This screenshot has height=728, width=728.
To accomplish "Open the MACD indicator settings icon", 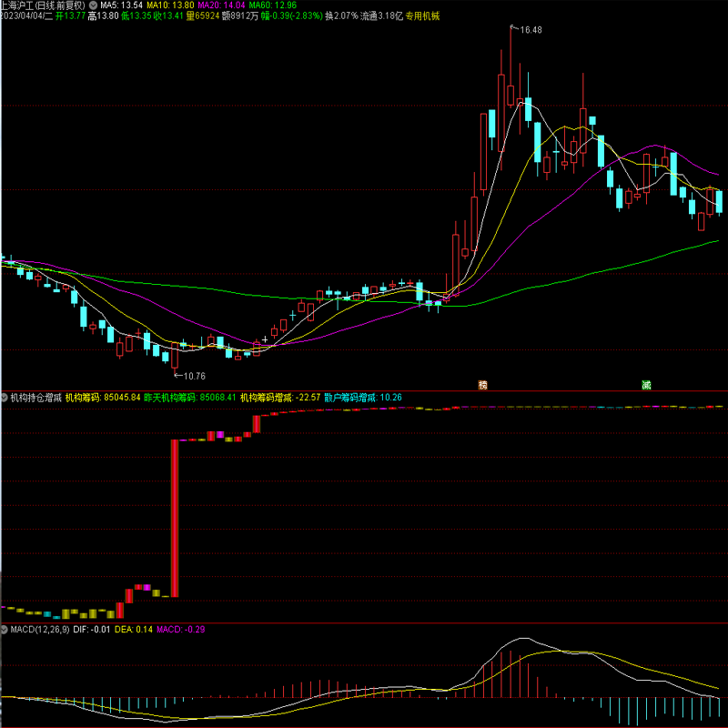I will coord(5,629).
